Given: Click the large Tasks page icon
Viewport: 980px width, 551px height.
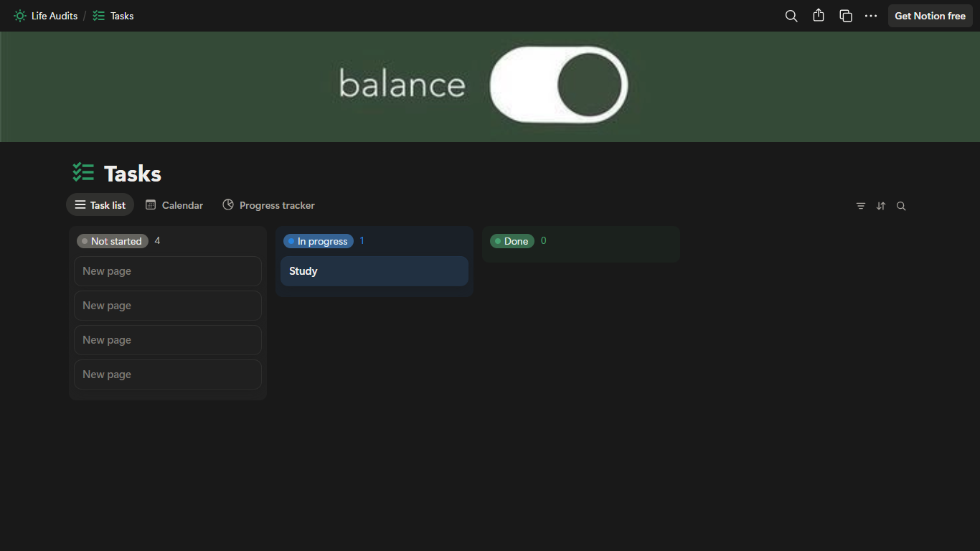Looking at the screenshot, I should [83, 173].
